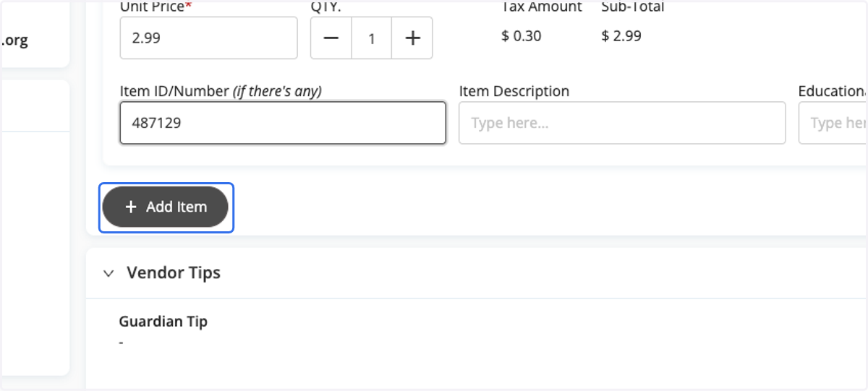This screenshot has height=391, width=868.
Task: Select the Guardian Tip label
Action: [x=163, y=321]
